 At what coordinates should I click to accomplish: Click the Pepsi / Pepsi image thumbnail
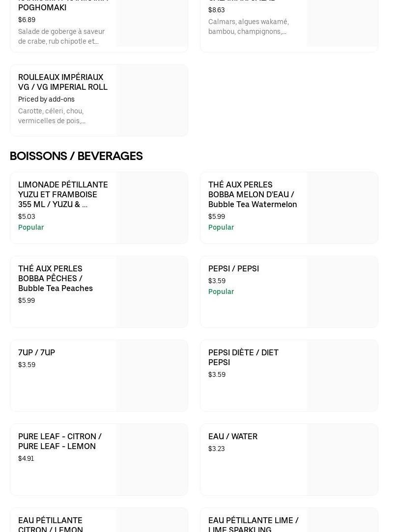[342, 292]
